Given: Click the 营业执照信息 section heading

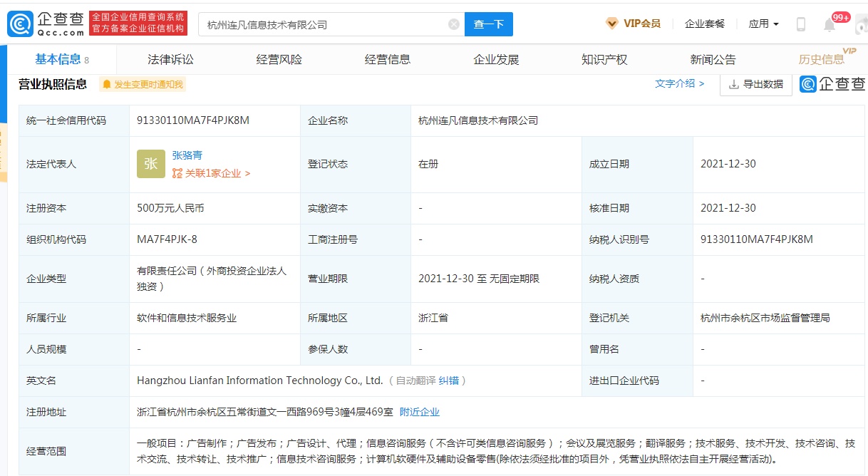Looking at the screenshot, I should (53, 84).
